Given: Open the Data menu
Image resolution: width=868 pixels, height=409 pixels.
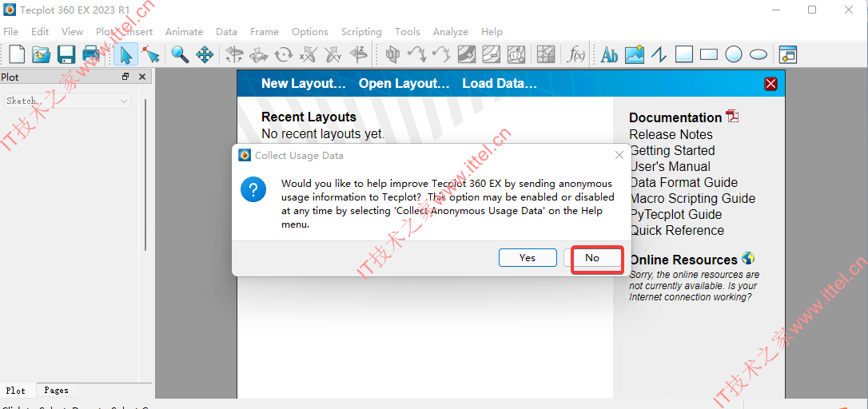Looking at the screenshot, I should (x=226, y=31).
